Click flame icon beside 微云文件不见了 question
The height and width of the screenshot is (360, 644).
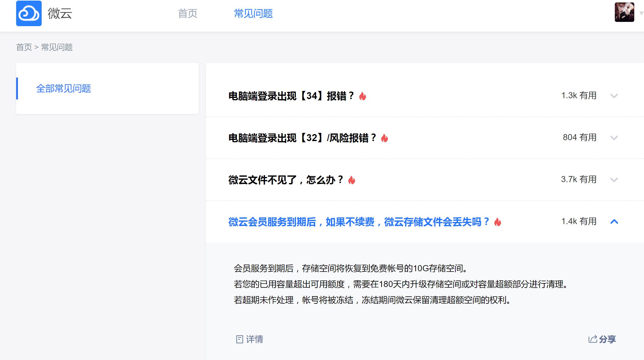pyautogui.click(x=352, y=180)
